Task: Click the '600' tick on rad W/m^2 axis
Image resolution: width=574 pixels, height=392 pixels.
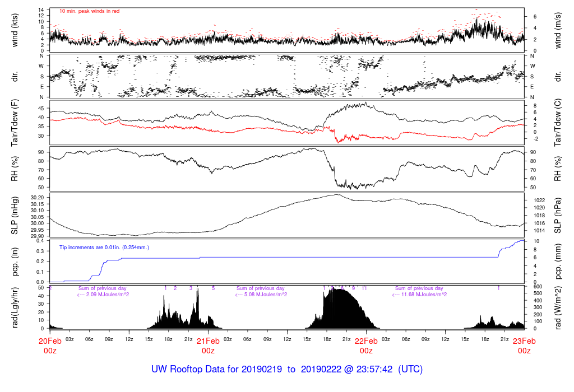Action: 538,286
